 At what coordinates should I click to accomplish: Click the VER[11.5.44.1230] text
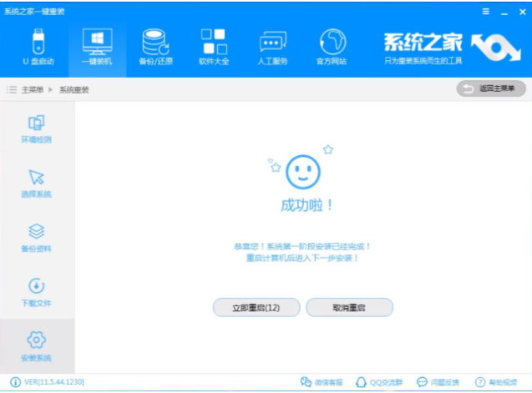54,382
